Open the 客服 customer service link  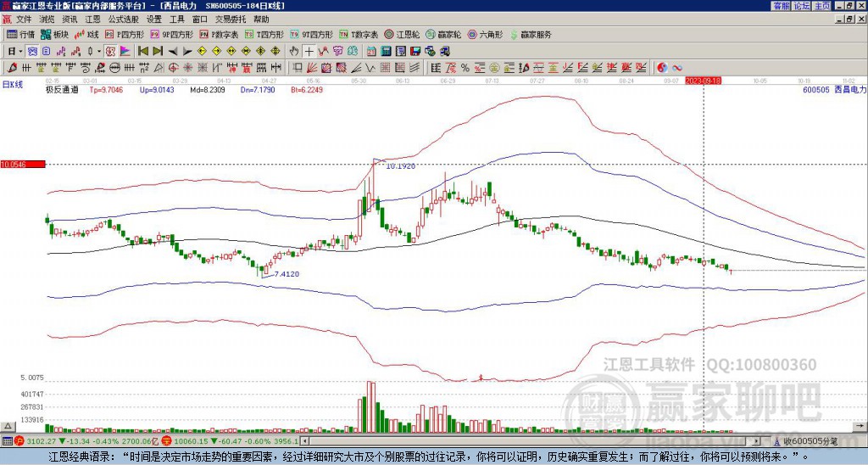[x=781, y=6]
